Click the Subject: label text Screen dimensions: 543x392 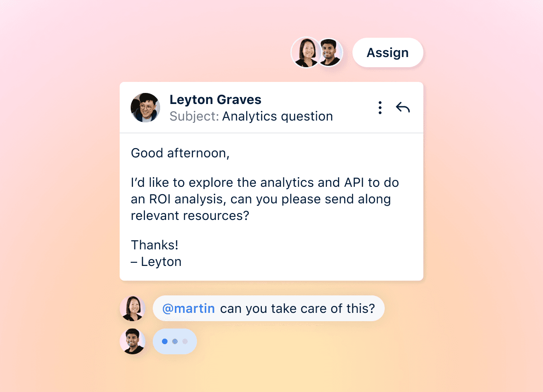tap(194, 116)
